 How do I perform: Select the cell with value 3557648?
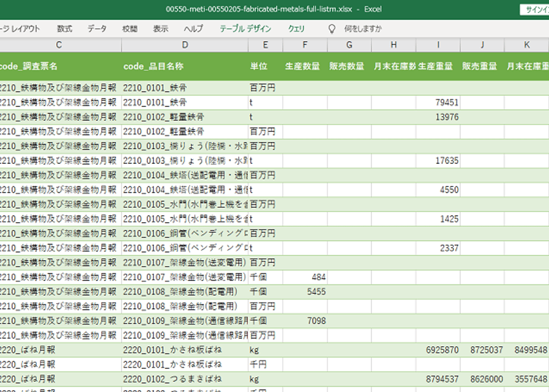pos(526,379)
